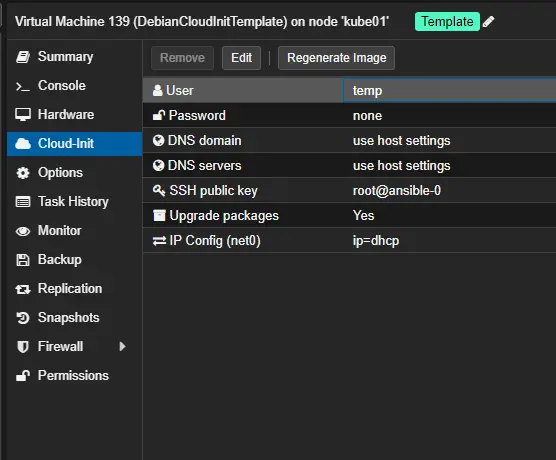Open the Console tab
Screen dimensions: 556x460
(x=74, y=86)
